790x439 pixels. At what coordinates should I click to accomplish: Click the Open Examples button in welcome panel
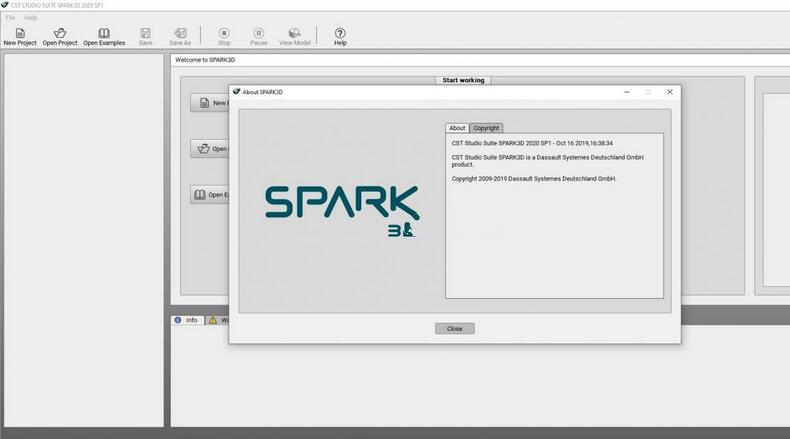pyautogui.click(x=210, y=195)
